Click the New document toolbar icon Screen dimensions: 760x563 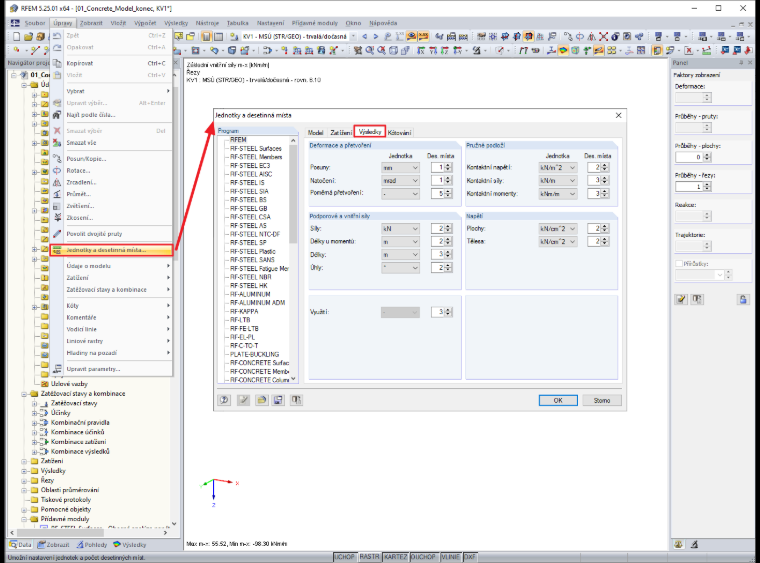[16, 36]
